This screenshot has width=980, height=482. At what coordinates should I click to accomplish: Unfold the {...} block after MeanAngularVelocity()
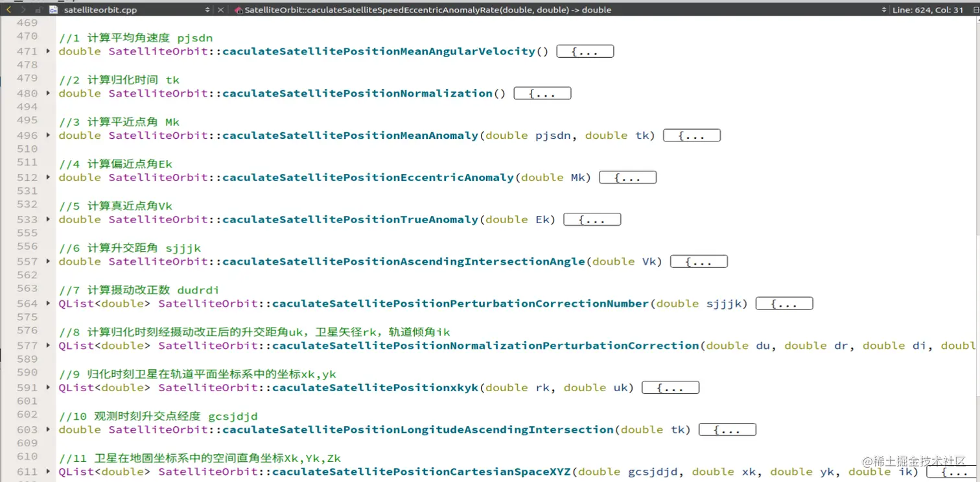(585, 51)
